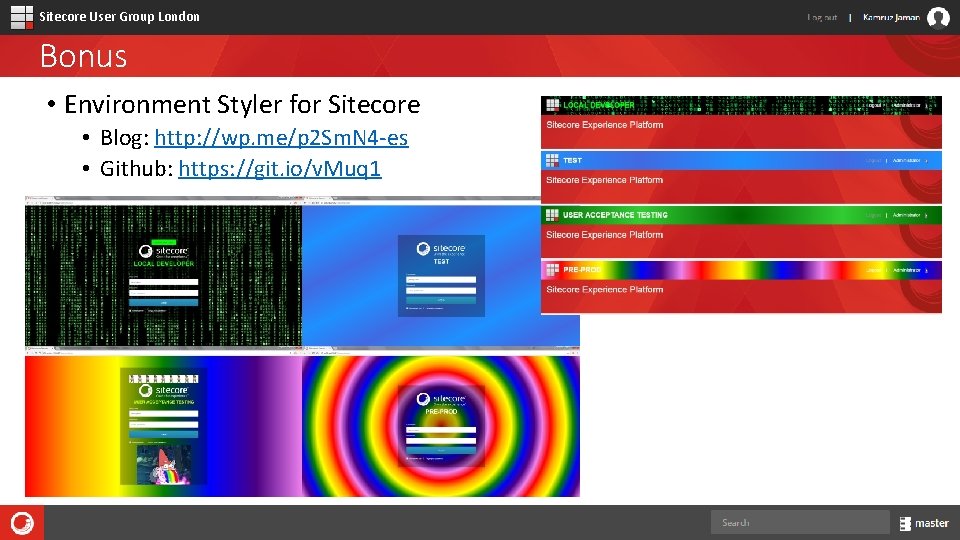This screenshot has height=540, width=960.
Task: Open the Local Developer login screenshot
Action: [163, 276]
